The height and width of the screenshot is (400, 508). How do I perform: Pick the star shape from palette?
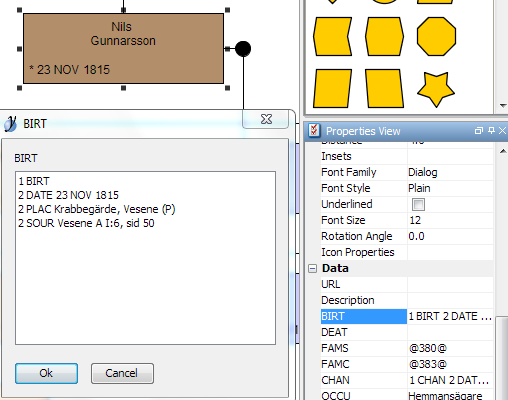[x=436, y=89]
